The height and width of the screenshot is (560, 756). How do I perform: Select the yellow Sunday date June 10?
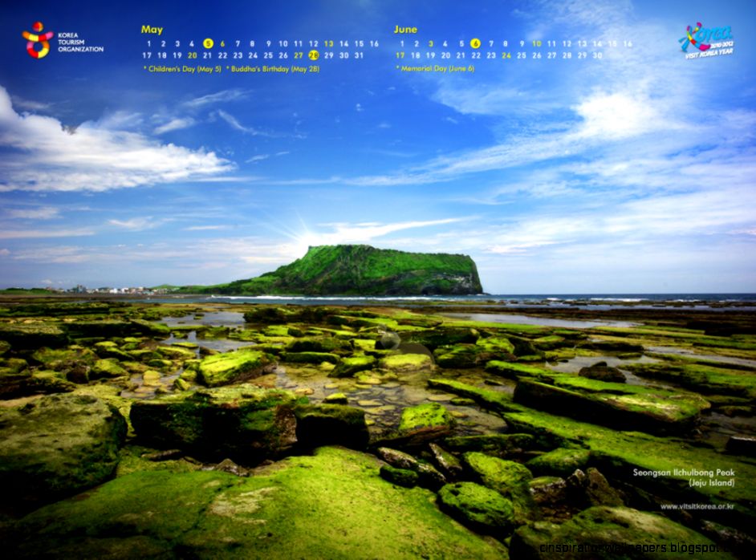click(536, 43)
